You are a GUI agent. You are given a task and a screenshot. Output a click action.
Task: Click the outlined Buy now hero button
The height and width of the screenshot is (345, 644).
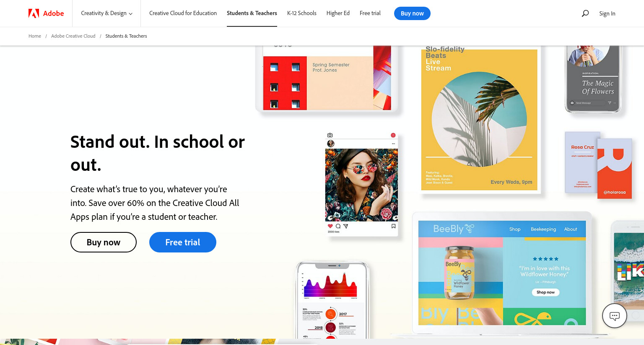pos(104,242)
